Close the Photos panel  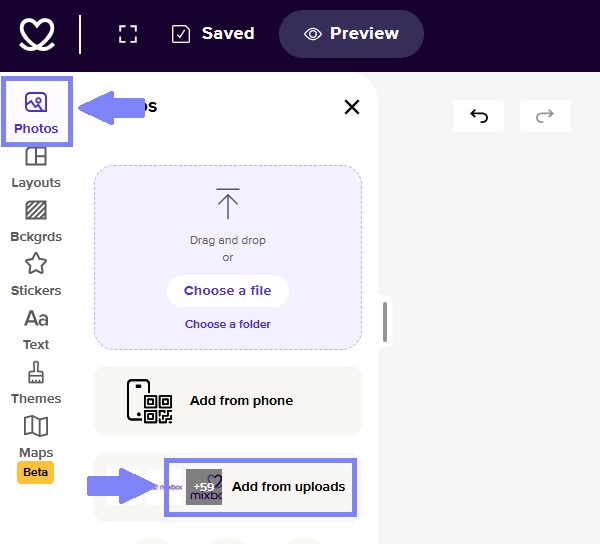[x=352, y=107]
